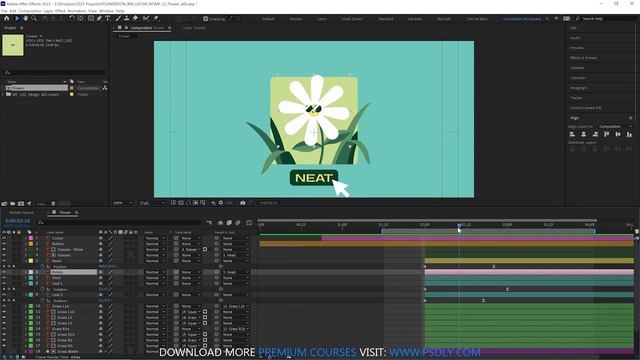This screenshot has width=640, height=360.
Task: Collapse the Head layer properties twirl
Action: coord(26,261)
